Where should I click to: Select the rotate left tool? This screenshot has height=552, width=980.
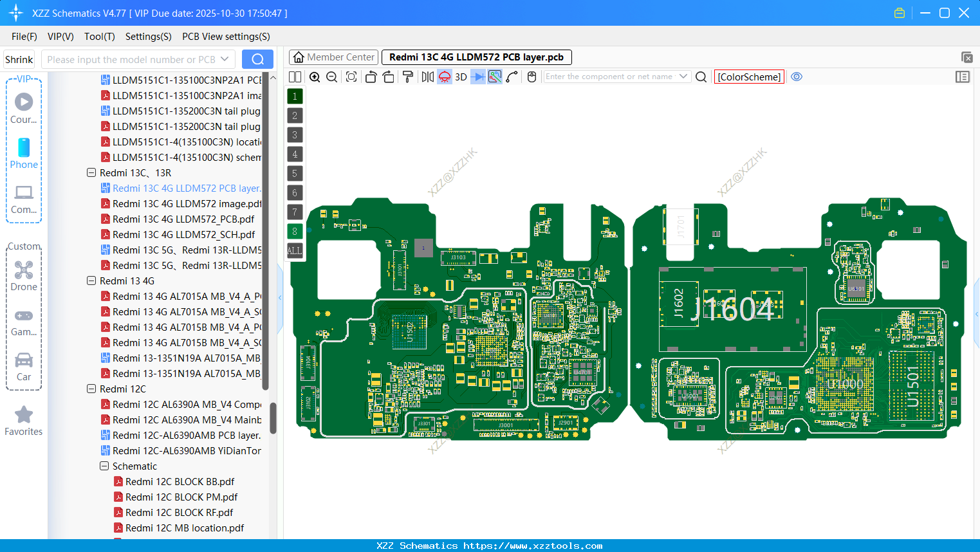pyautogui.click(x=371, y=77)
